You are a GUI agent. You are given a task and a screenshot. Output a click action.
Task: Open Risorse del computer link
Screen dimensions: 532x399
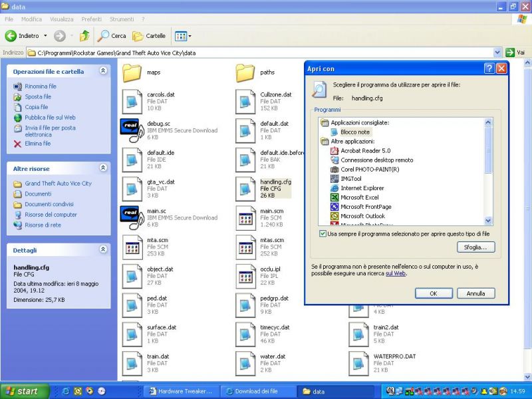coord(51,215)
